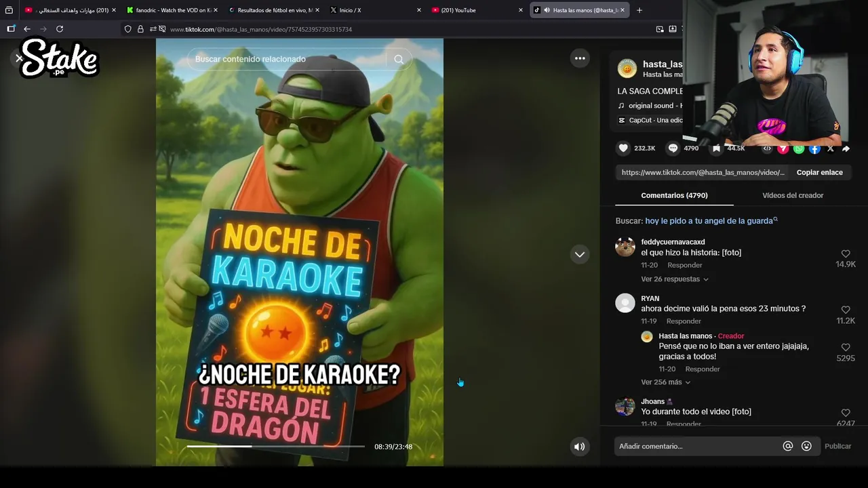868x488 pixels.
Task: Insert a mention with the @ icon
Action: tap(788, 446)
